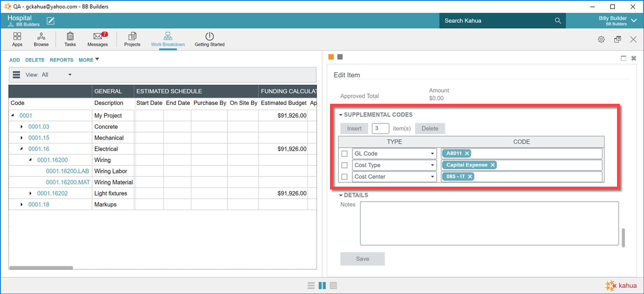Click the Insert button
Screen dimensions: 644x294
tap(354, 128)
